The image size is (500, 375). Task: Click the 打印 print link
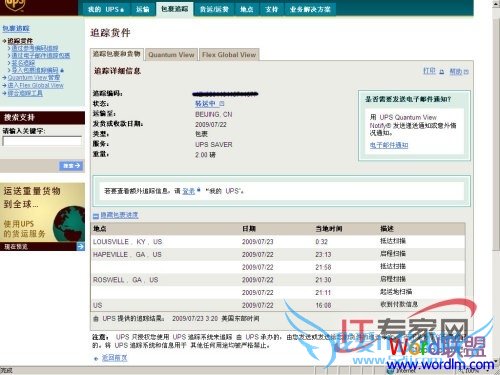click(429, 71)
